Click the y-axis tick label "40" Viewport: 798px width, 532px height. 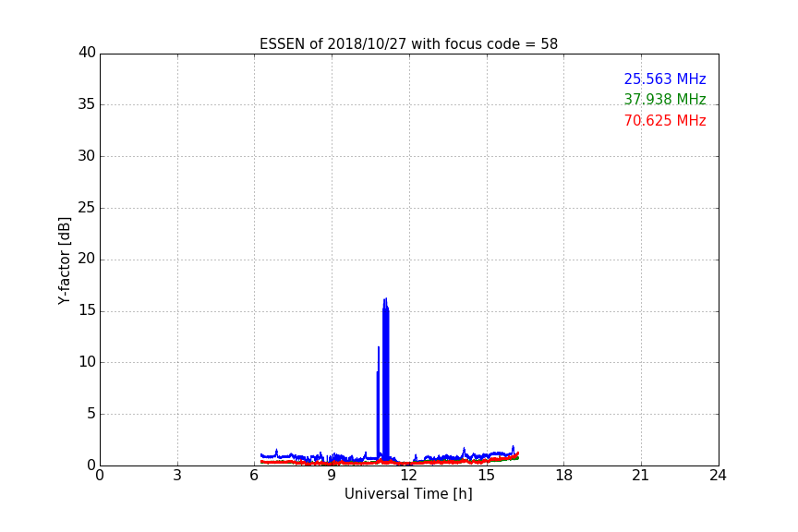tap(87, 53)
